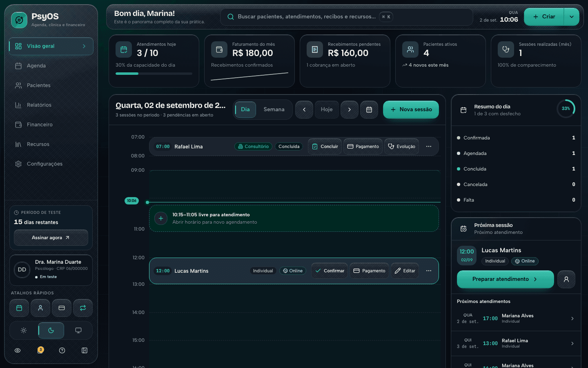Click the Online tag on Lucas Martins row

(x=293, y=271)
